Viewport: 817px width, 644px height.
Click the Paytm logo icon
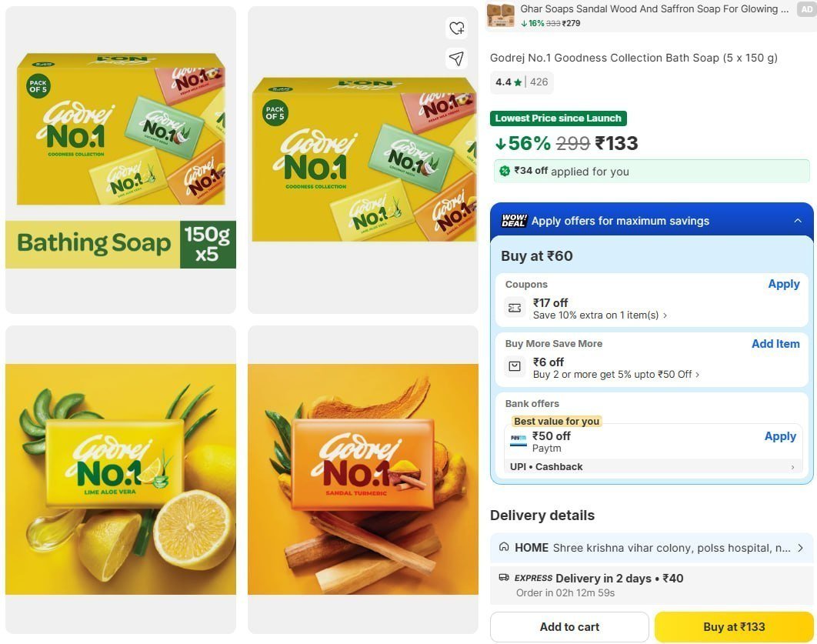[518, 440]
